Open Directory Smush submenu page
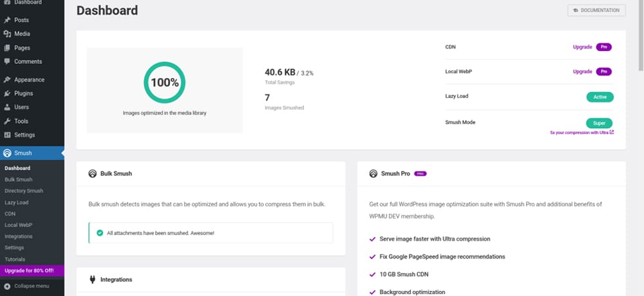Image resolution: width=644 pixels, height=296 pixels. [24, 191]
